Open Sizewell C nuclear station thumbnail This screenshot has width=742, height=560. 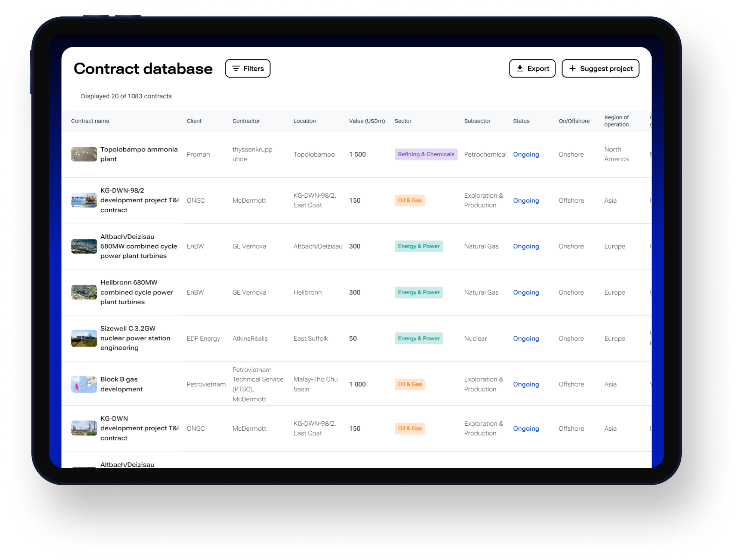coord(84,338)
